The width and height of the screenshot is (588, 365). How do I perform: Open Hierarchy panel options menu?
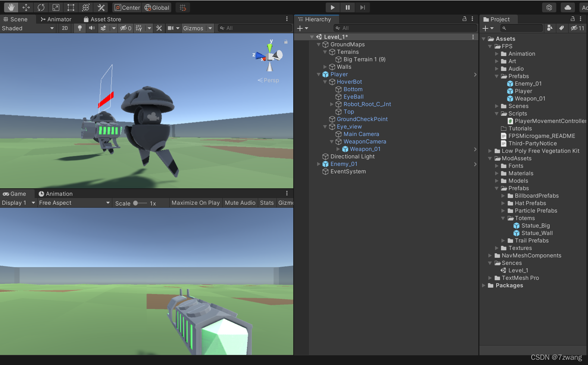click(472, 19)
